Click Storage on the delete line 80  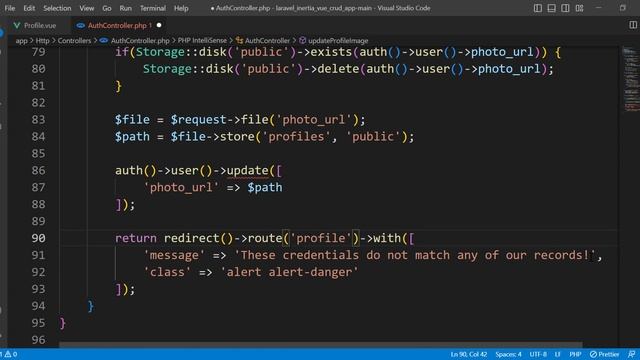pos(167,69)
